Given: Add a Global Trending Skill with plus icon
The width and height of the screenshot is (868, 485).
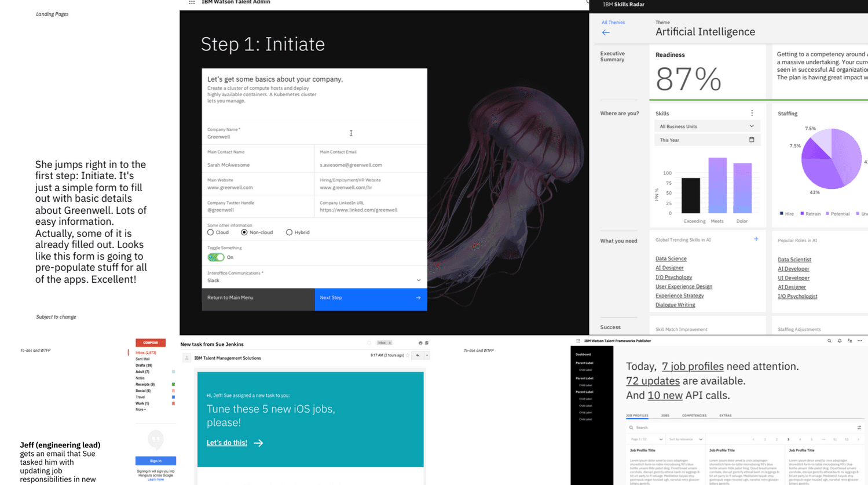Looking at the screenshot, I should [756, 239].
